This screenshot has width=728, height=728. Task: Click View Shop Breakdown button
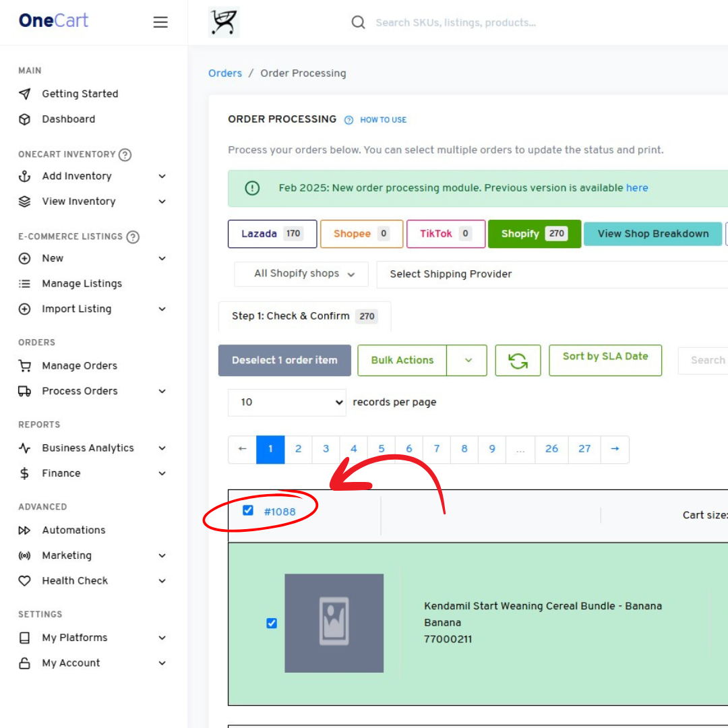pos(653,234)
